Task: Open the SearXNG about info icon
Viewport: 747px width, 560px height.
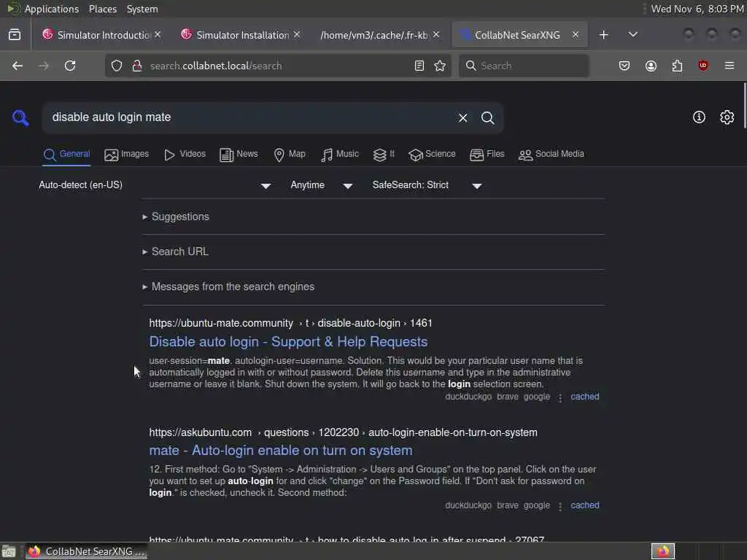Action: pyautogui.click(x=699, y=117)
